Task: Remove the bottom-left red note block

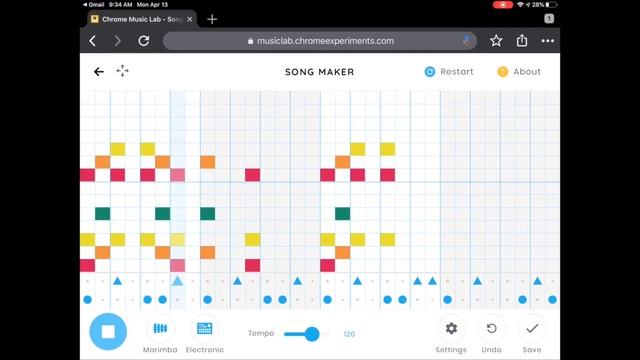Action: [x=87, y=265]
